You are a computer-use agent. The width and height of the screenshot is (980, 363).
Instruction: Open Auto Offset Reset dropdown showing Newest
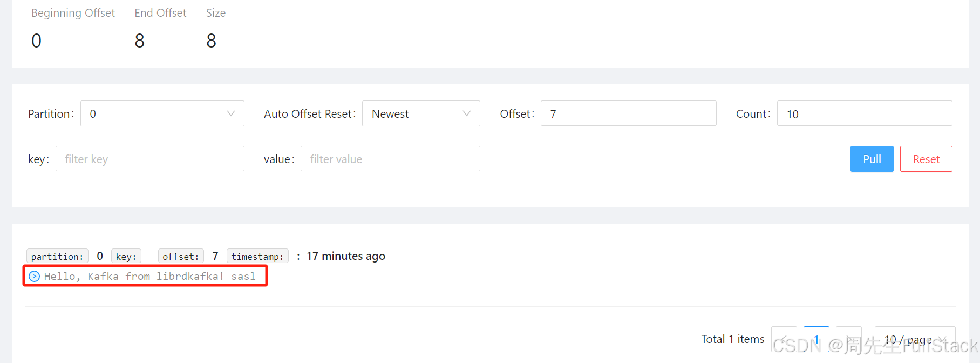tap(421, 113)
